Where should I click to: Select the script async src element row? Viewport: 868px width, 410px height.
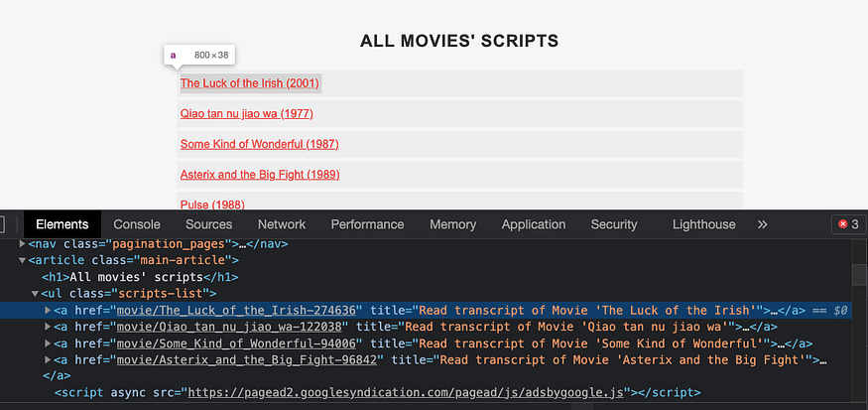click(378, 393)
